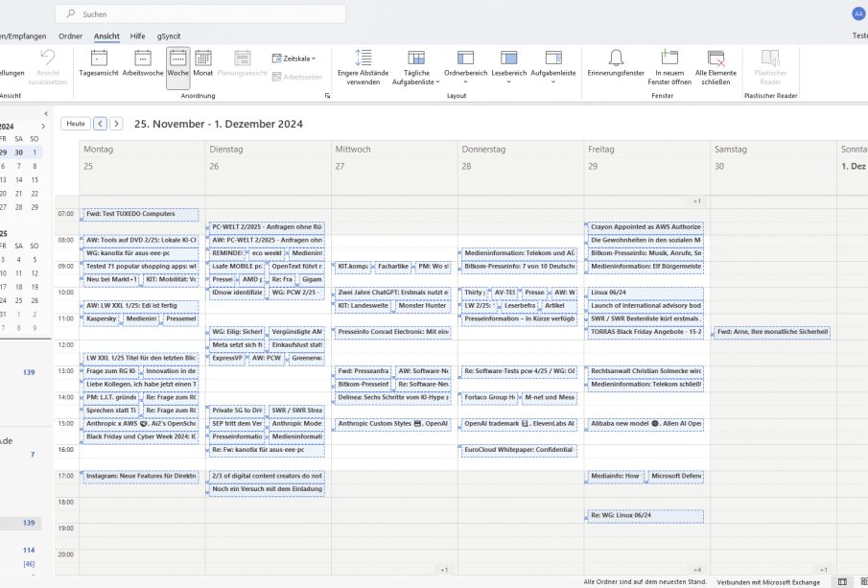Screen dimensions: 868x588
Task: Open 'AW: LW XXL 1/25: Edi ist fertig' entry
Action: click(x=141, y=306)
